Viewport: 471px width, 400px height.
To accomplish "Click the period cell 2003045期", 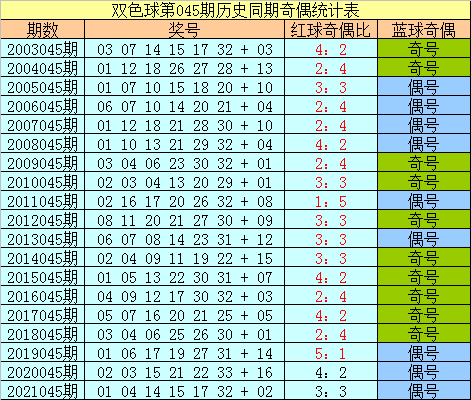I will [42, 49].
